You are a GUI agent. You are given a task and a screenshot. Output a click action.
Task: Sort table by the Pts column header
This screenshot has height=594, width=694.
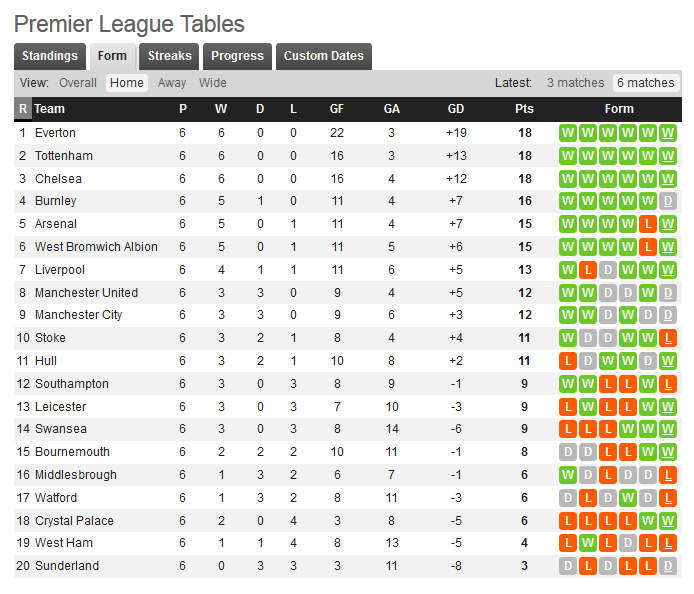pyautogui.click(x=524, y=109)
